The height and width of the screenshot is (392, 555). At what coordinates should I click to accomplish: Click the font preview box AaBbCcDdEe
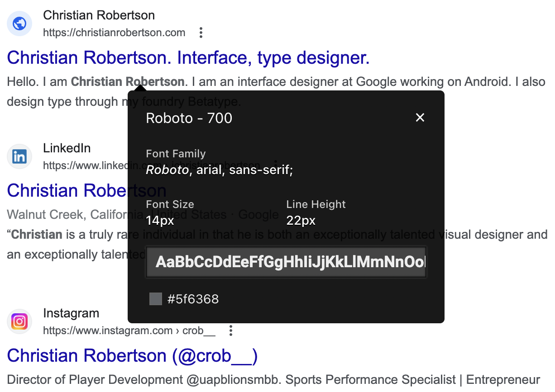tap(286, 262)
